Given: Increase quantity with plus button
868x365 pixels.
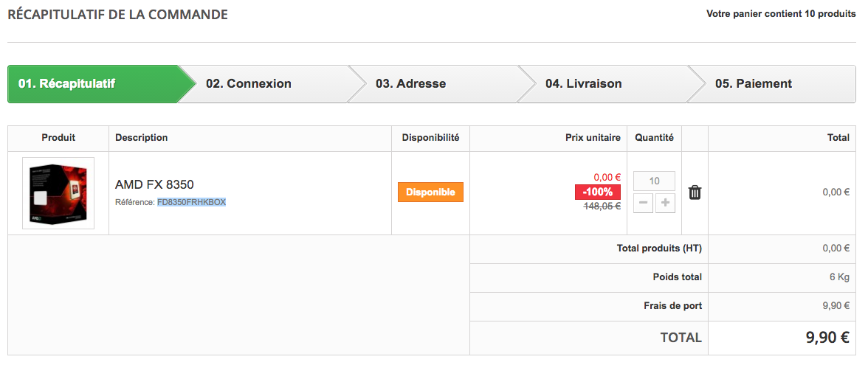Looking at the screenshot, I should pos(666,203).
